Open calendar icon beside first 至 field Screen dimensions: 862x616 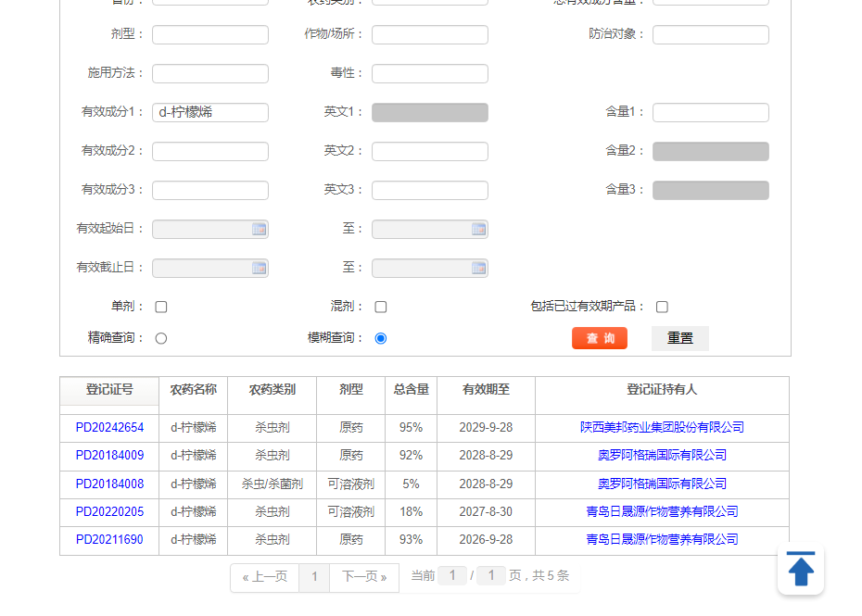click(479, 229)
